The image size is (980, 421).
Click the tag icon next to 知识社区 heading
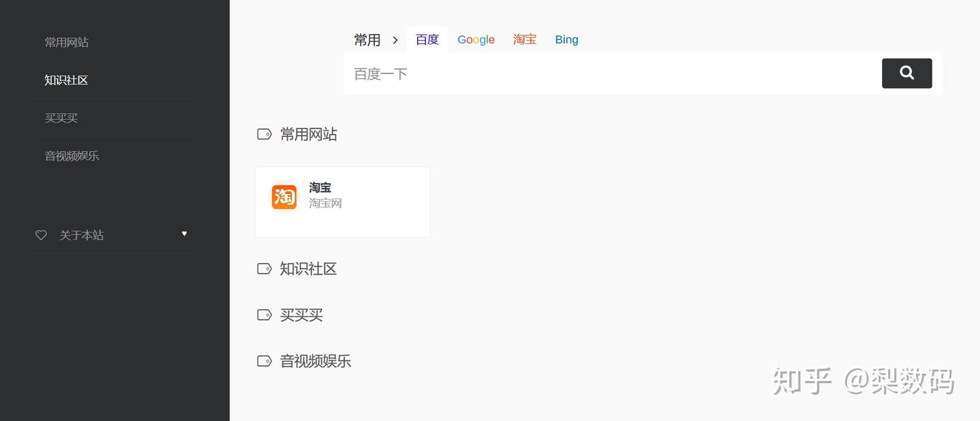coord(265,269)
